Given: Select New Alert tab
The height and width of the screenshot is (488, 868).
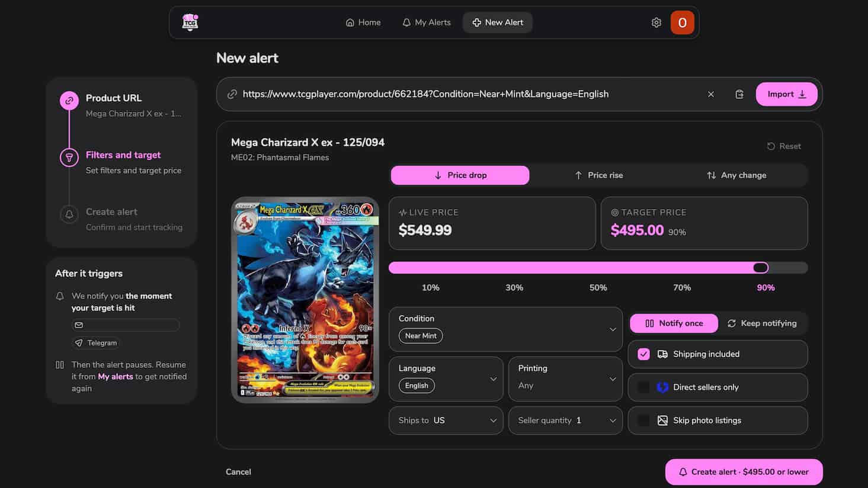Looking at the screenshot, I should click(x=498, y=23).
